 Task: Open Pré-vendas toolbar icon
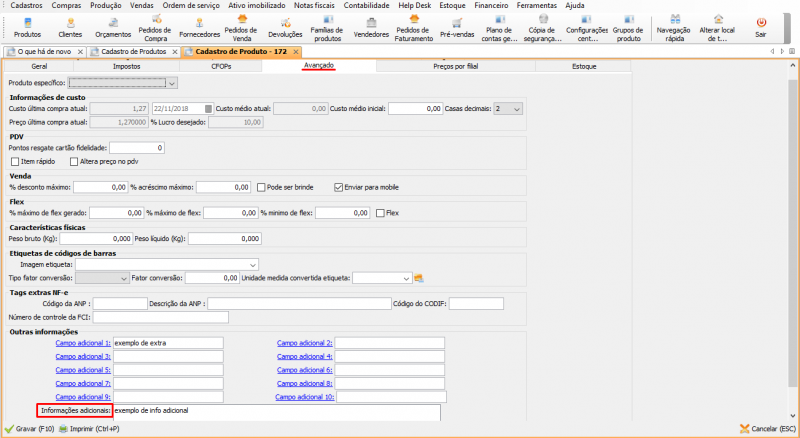[457, 28]
